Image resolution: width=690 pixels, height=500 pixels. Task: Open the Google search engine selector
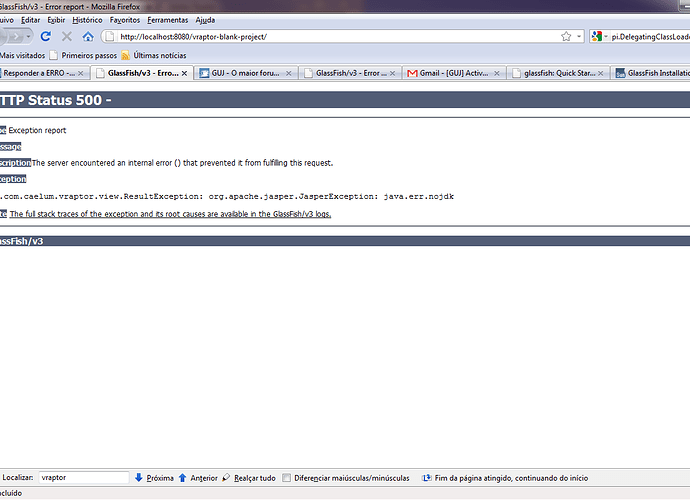tap(599, 37)
